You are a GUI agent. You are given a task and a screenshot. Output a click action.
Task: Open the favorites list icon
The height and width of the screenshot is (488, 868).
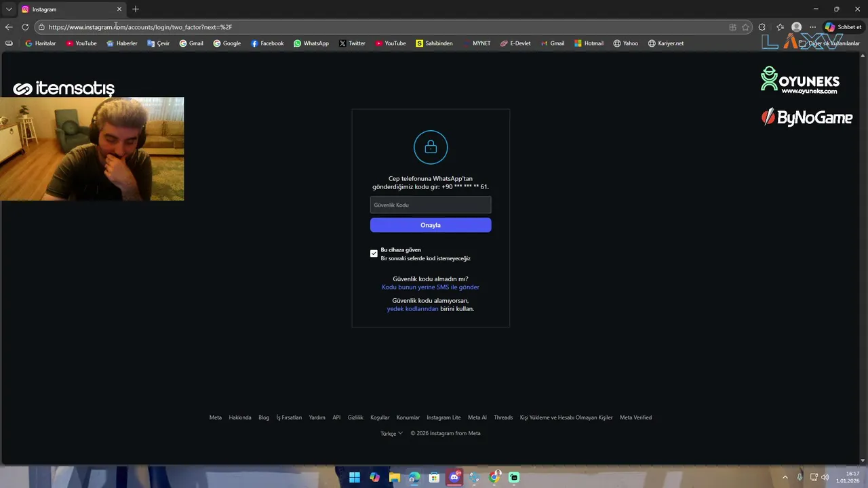[x=780, y=27]
